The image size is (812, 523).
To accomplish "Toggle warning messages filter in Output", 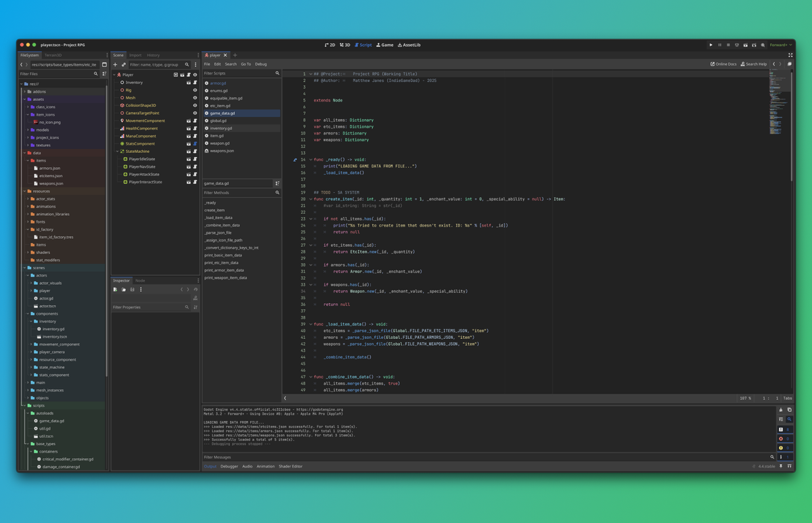I will pyautogui.click(x=785, y=448).
